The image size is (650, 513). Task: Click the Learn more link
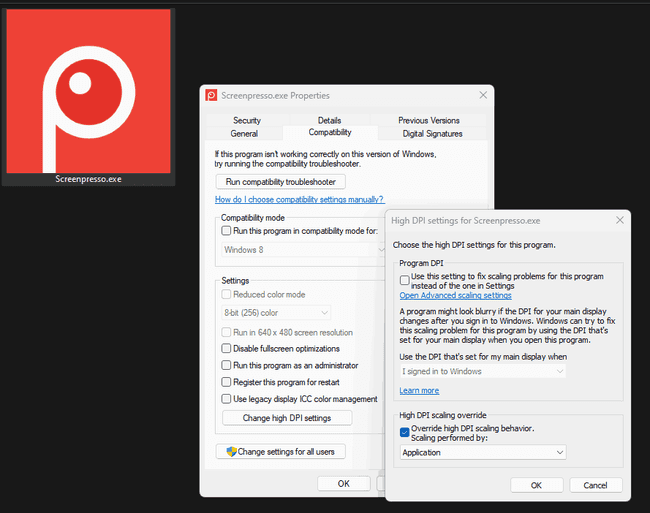pos(419,390)
